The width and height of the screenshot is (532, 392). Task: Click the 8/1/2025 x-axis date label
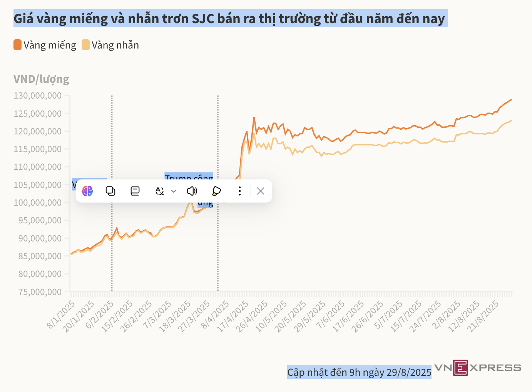click(x=61, y=315)
